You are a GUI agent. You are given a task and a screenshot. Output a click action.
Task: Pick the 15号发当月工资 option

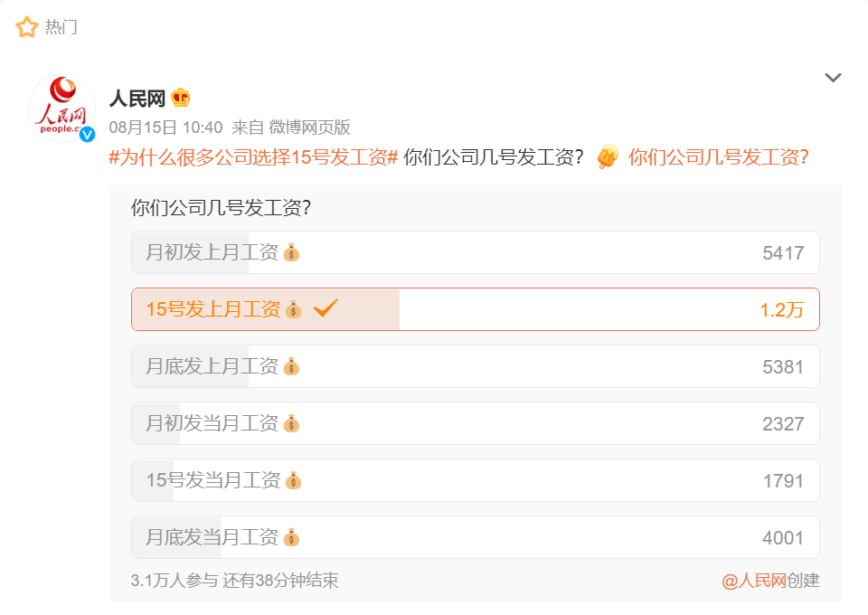(475, 480)
